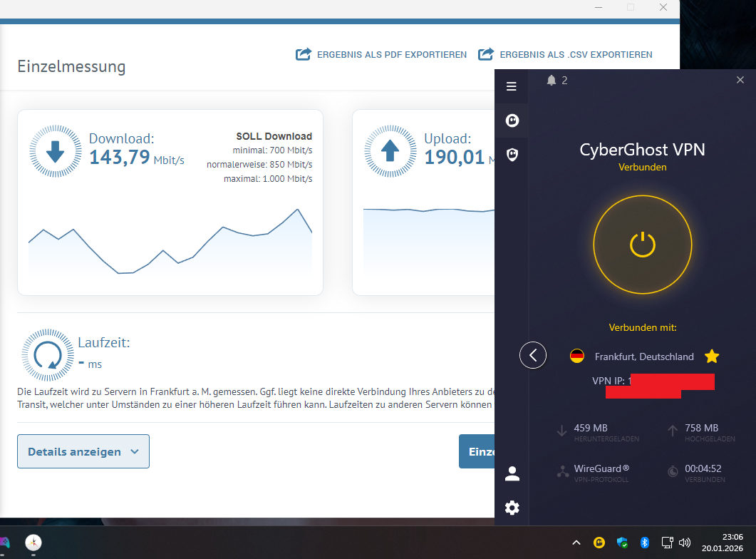Open Windows Security tray icon
Screen dimensions: 756x559
(x=622, y=543)
